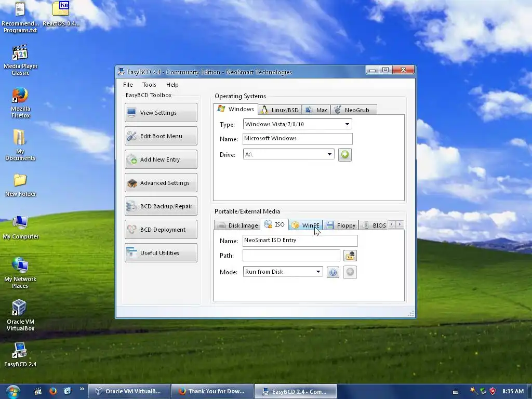Click the NeoSmart ISO Entry name field

click(x=300, y=240)
